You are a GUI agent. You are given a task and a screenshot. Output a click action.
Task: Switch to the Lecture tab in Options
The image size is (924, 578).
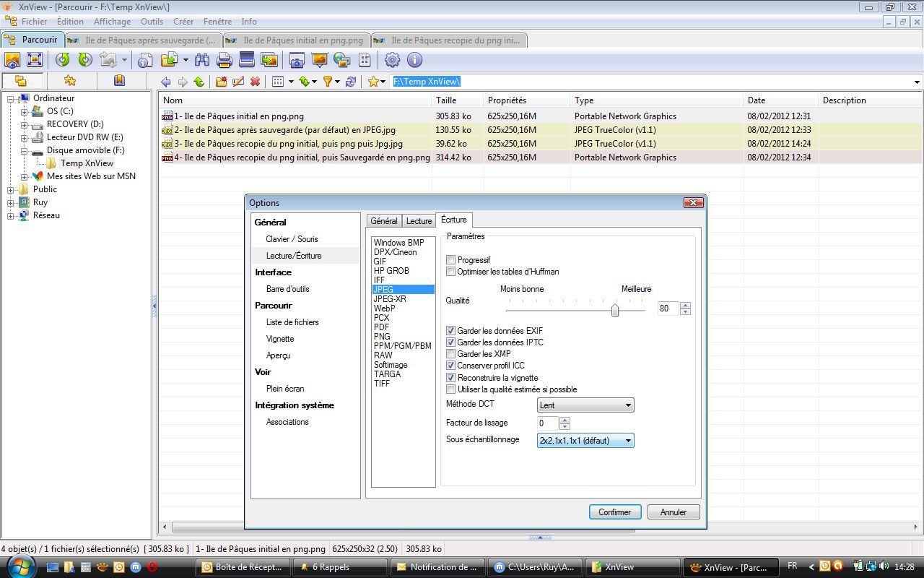click(419, 221)
